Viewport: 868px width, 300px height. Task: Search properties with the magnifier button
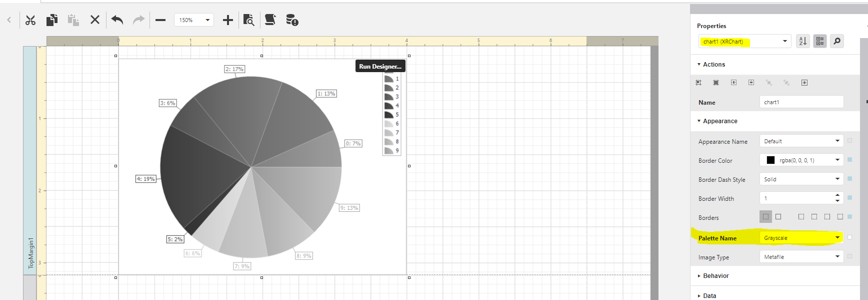pos(837,41)
